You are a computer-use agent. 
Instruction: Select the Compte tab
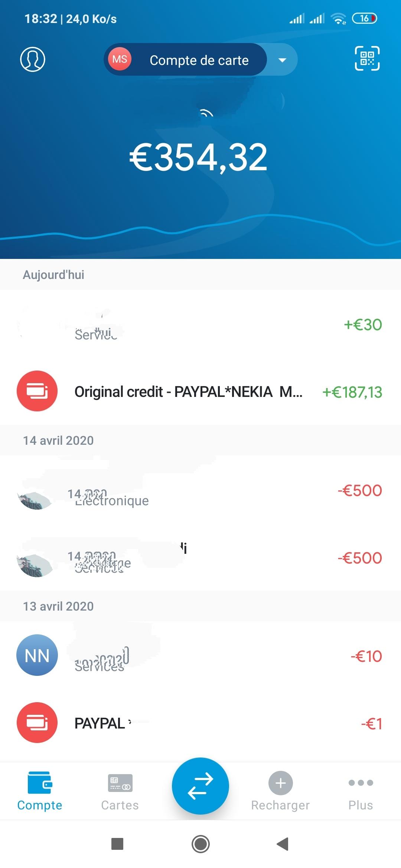pos(40,791)
